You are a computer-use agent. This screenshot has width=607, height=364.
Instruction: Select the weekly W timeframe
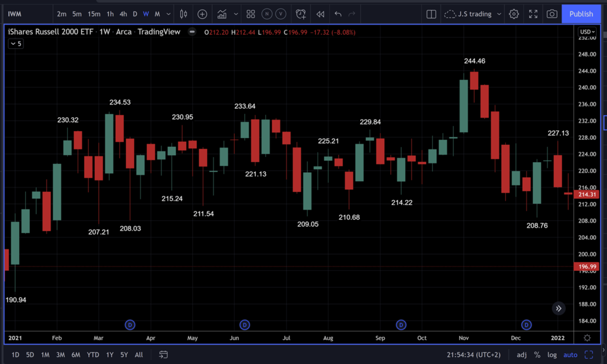pyautogui.click(x=146, y=14)
